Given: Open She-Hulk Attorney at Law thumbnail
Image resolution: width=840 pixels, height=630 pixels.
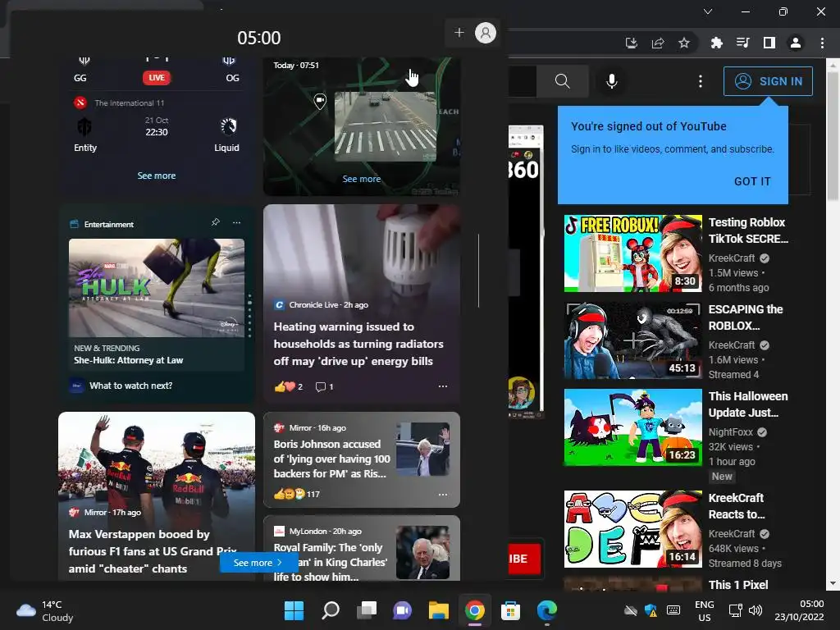Looking at the screenshot, I should (x=157, y=288).
